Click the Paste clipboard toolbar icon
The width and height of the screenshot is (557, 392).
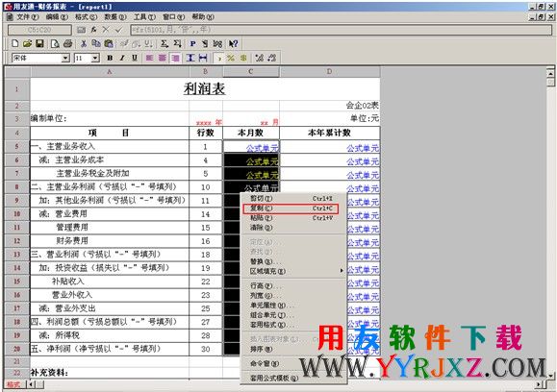pyautogui.click(x=109, y=43)
